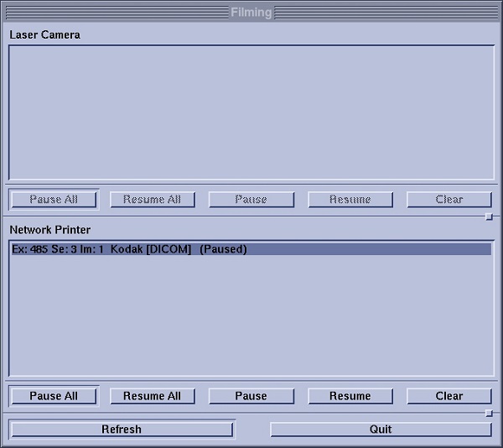Clear the Laser Camera queue
This screenshot has width=503, height=448.
(x=449, y=200)
